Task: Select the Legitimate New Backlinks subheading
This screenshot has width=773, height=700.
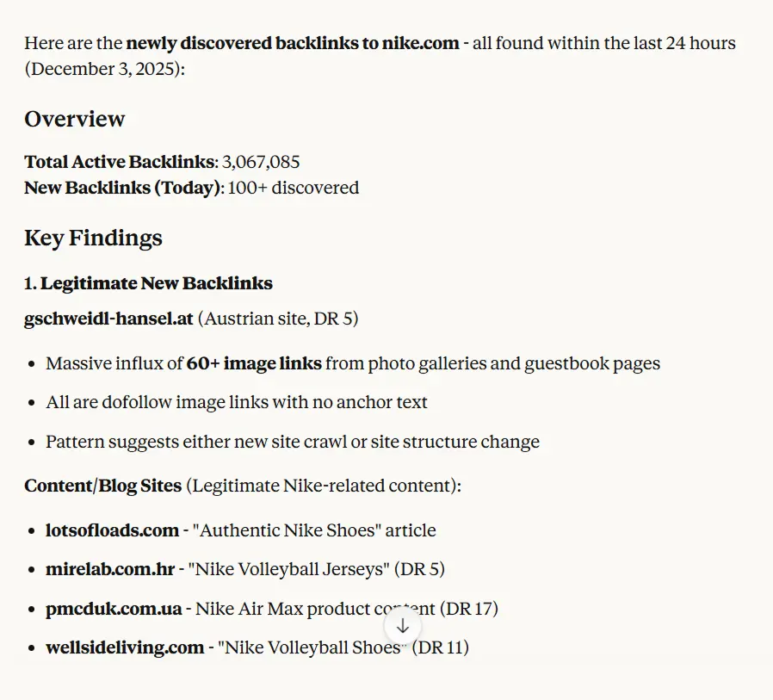Action: (x=156, y=283)
